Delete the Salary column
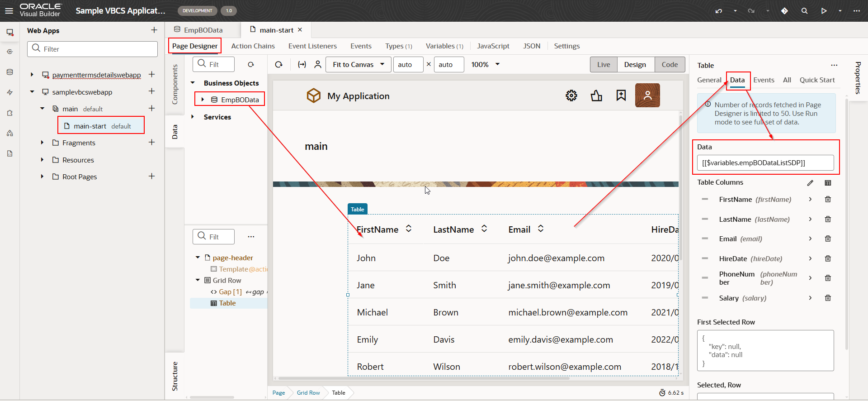Image resolution: width=868 pixels, height=401 pixels. pyautogui.click(x=828, y=298)
